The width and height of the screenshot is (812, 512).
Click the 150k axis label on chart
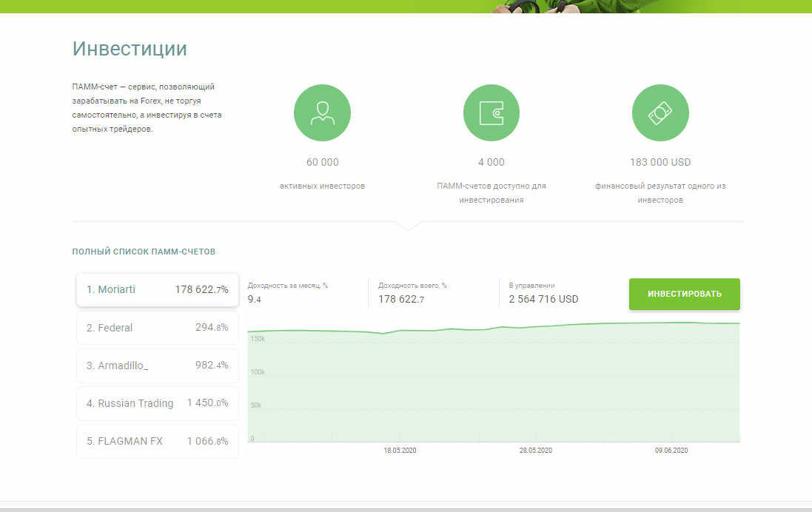258,339
